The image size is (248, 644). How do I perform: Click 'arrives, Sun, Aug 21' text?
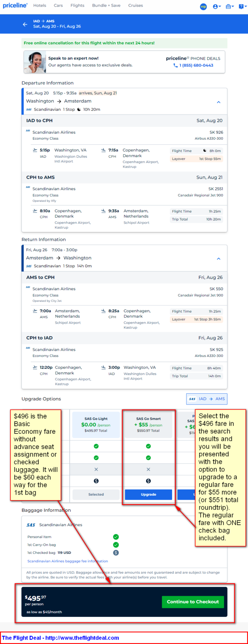[98, 93]
